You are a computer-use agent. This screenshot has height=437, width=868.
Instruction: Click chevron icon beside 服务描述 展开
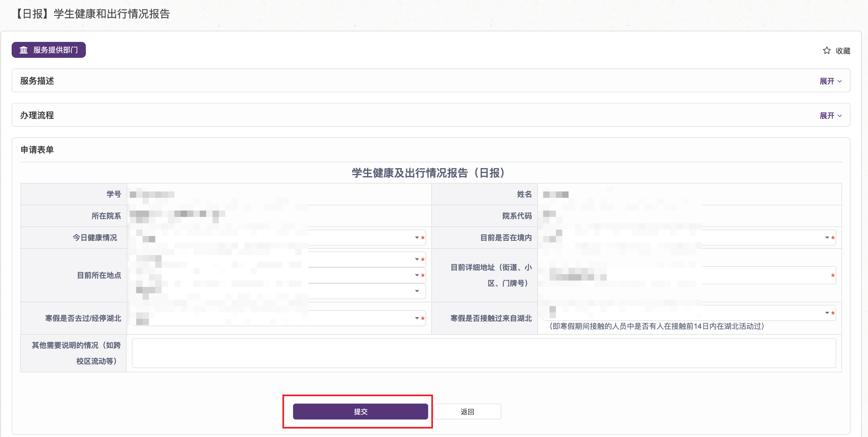840,81
